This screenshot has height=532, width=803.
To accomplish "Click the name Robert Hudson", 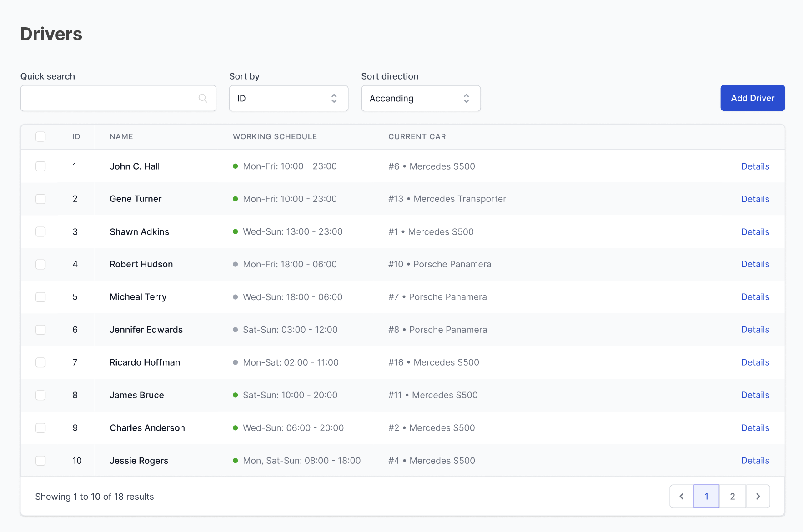I will pyautogui.click(x=141, y=264).
